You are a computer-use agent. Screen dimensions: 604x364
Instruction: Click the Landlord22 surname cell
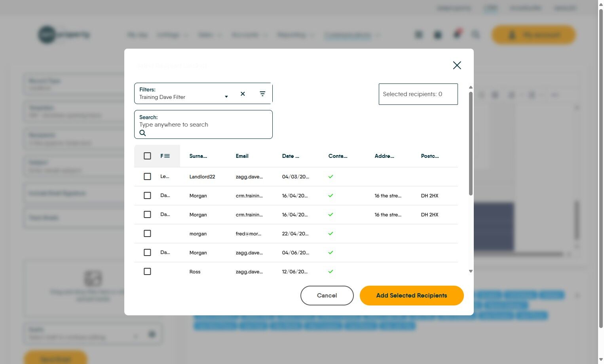click(202, 177)
